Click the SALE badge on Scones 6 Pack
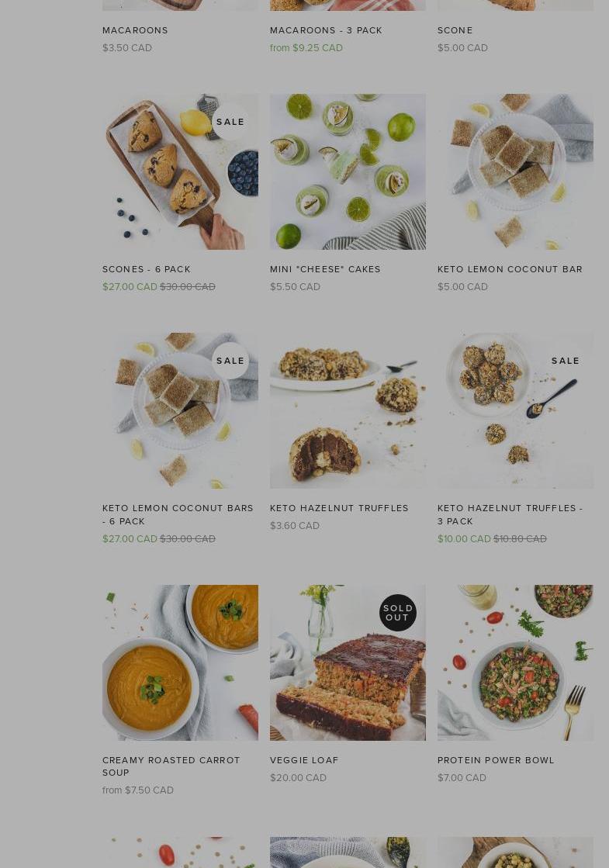Image resolution: width=609 pixels, height=868 pixels. click(x=230, y=122)
